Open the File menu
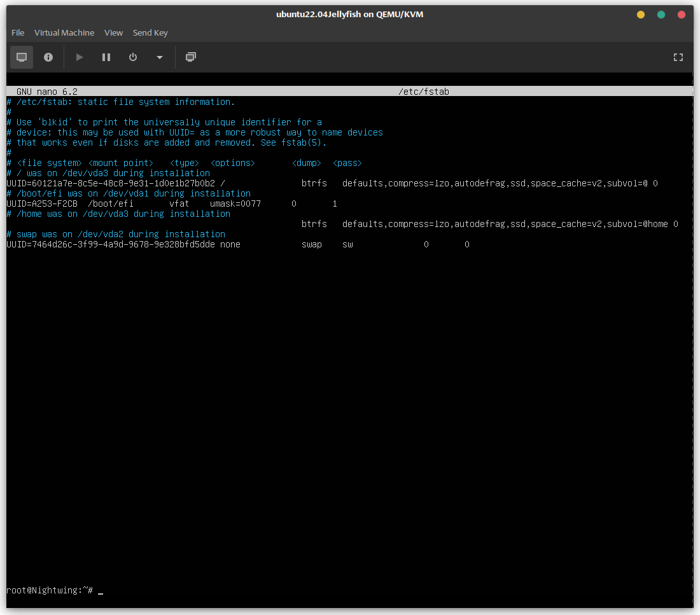 18,32
